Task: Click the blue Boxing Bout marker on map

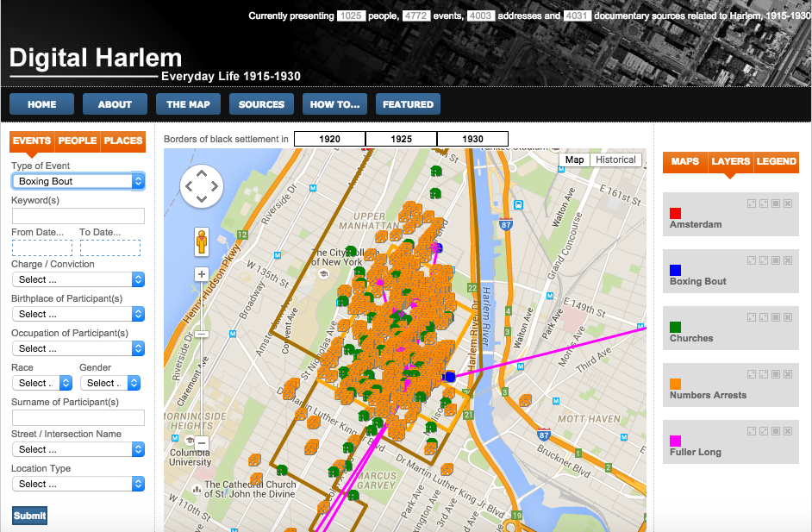Action: pyautogui.click(x=448, y=377)
